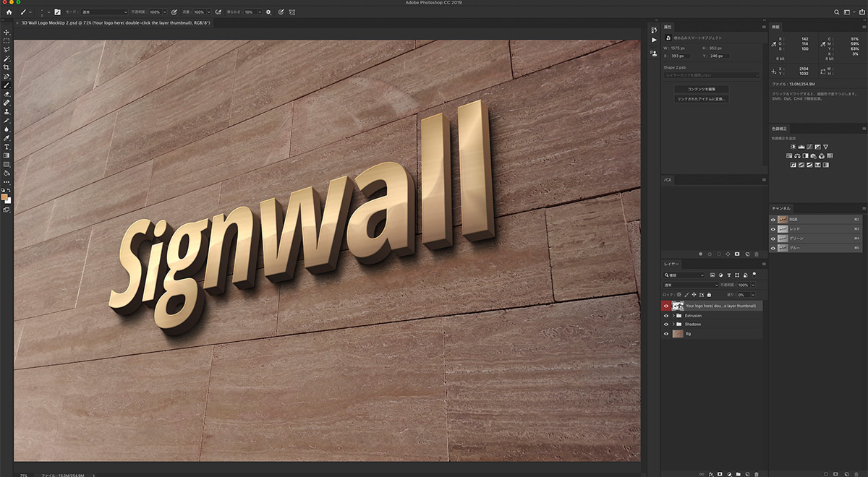The width and height of the screenshot is (868, 477).
Task: Open the smoothing percentage dropdown
Action: point(260,12)
